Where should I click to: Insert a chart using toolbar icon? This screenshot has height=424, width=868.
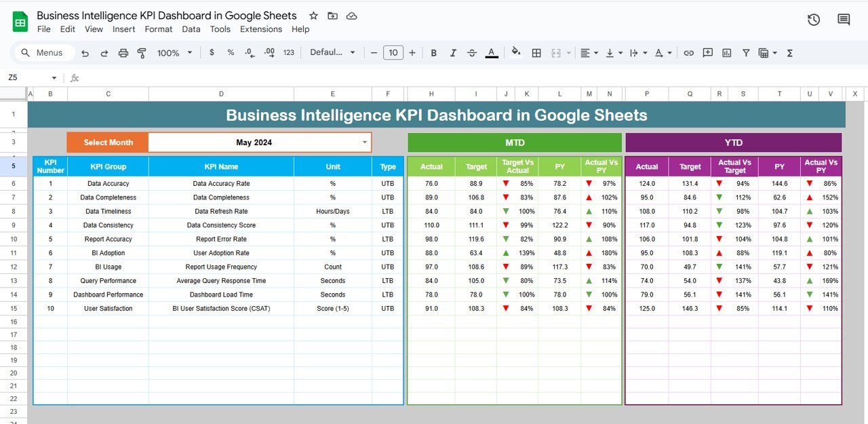[x=727, y=53]
